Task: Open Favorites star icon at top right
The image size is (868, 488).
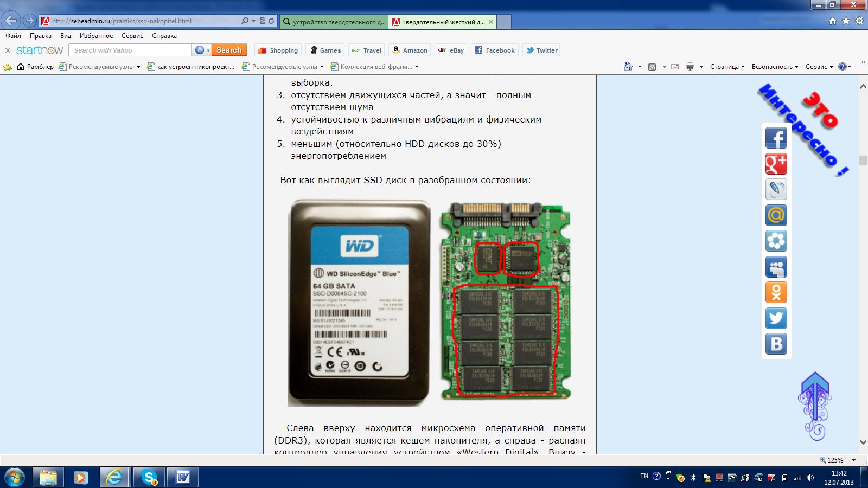Action: click(846, 21)
